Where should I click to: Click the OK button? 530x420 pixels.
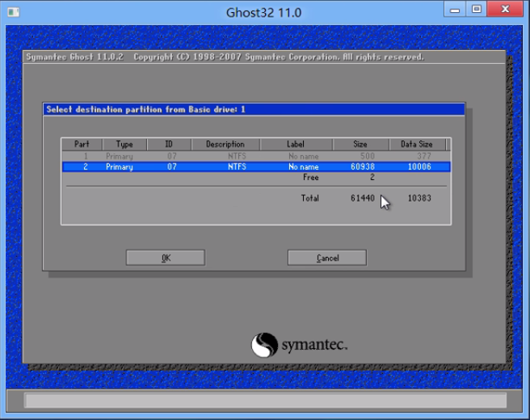166,258
